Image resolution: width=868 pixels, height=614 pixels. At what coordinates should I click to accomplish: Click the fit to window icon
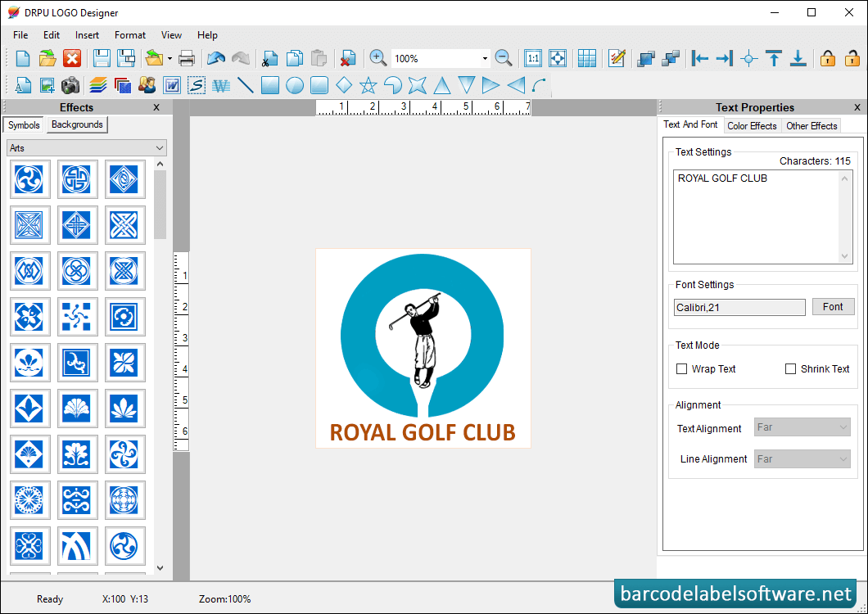(558, 58)
